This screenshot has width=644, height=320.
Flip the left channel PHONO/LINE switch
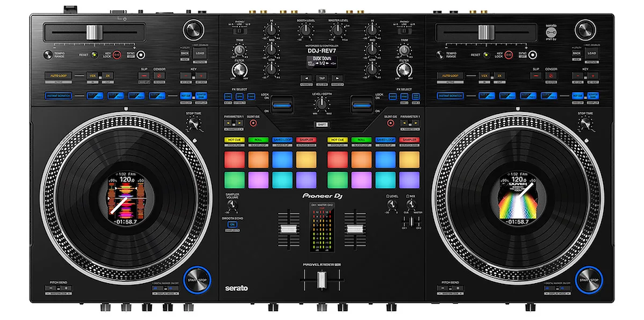pyautogui.click(x=239, y=31)
